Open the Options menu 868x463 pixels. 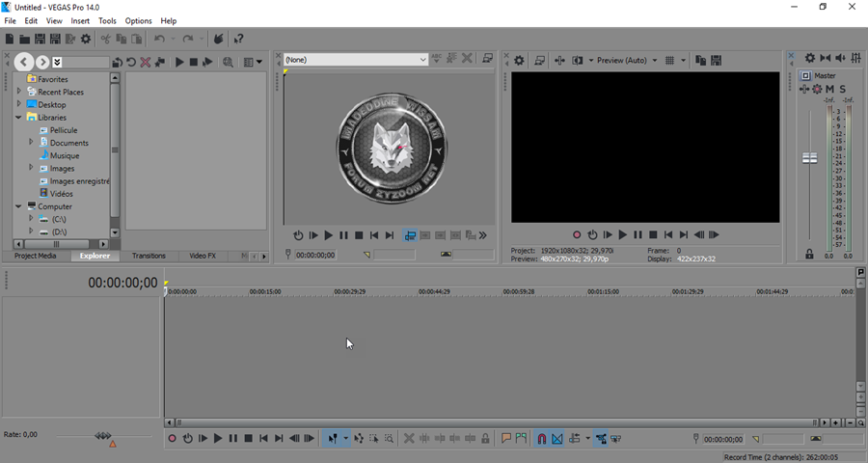point(138,20)
